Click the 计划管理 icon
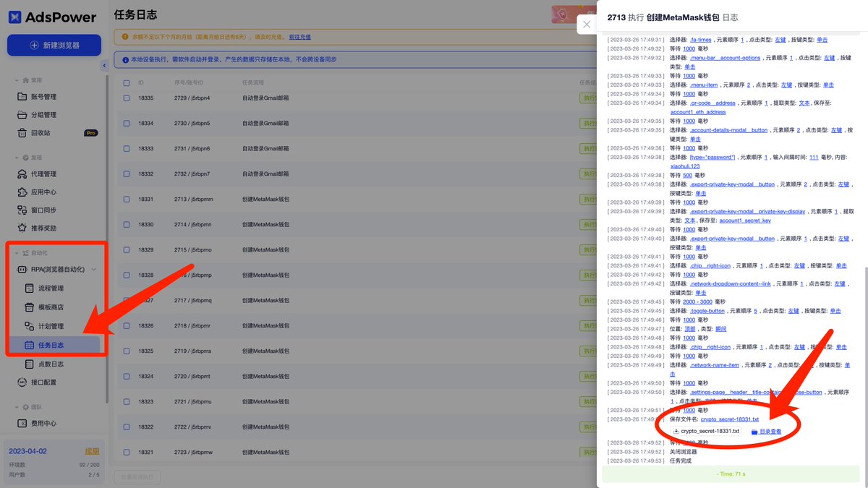 pos(30,326)
